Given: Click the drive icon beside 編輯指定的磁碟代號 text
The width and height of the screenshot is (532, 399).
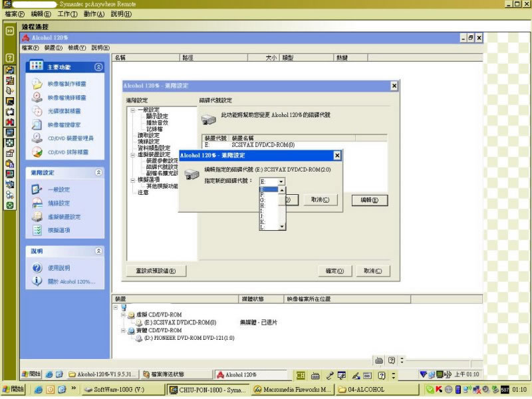Looking at the screenshot, I should [192, 174].
